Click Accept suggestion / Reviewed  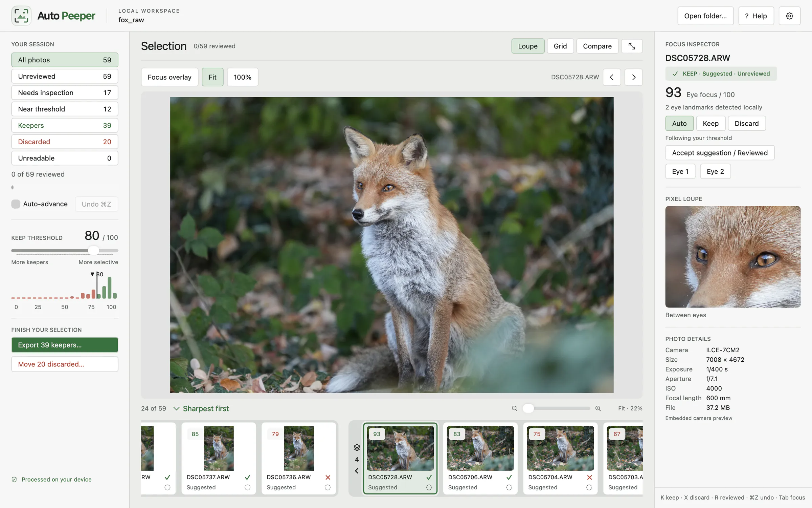click(720, 153)
